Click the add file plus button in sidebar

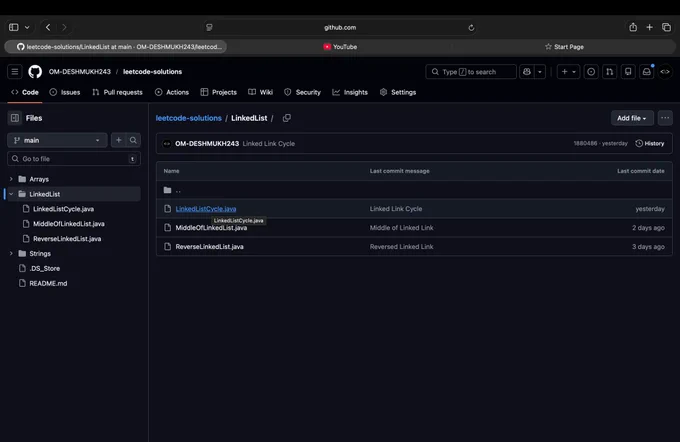click(x=118, y=140)
